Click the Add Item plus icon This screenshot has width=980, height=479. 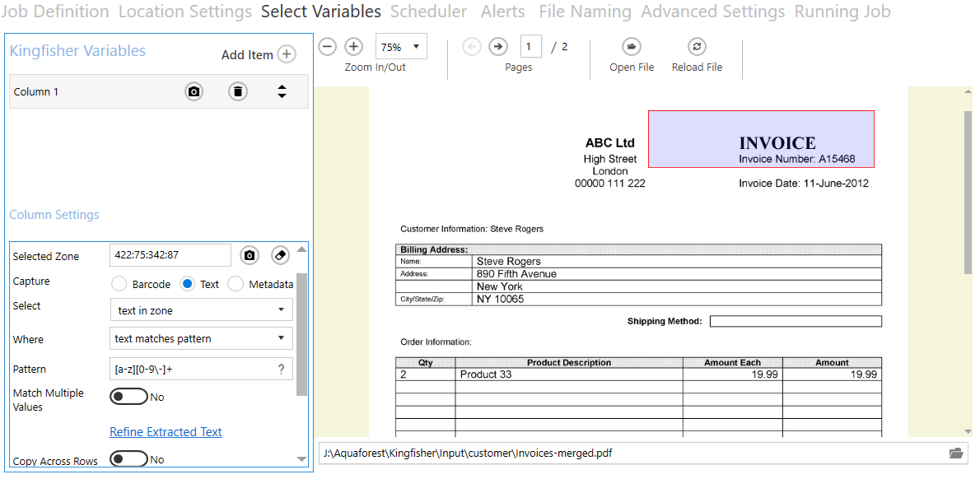click(286, 54)
